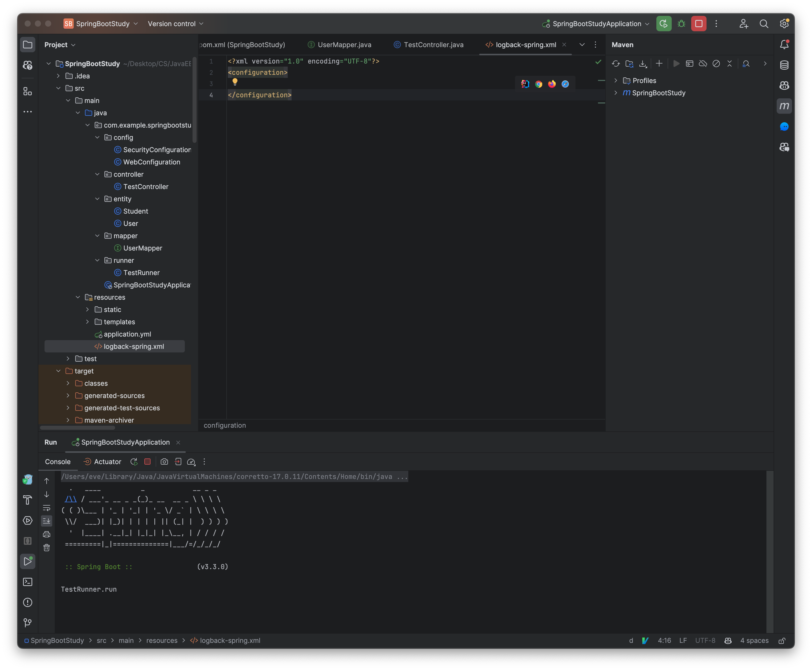Open Search Everywhere with the magnifier icon
812x670 pixels.
pos(763,24)
